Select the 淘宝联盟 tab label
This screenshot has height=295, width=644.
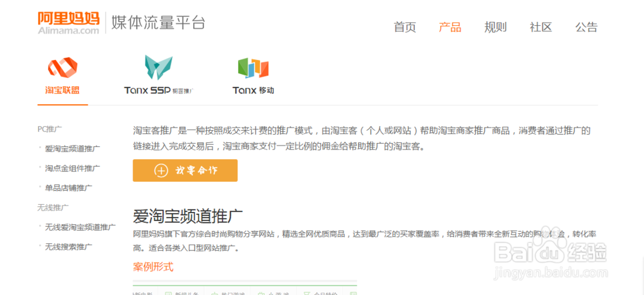pyautogui.click(x=62, y=90)
